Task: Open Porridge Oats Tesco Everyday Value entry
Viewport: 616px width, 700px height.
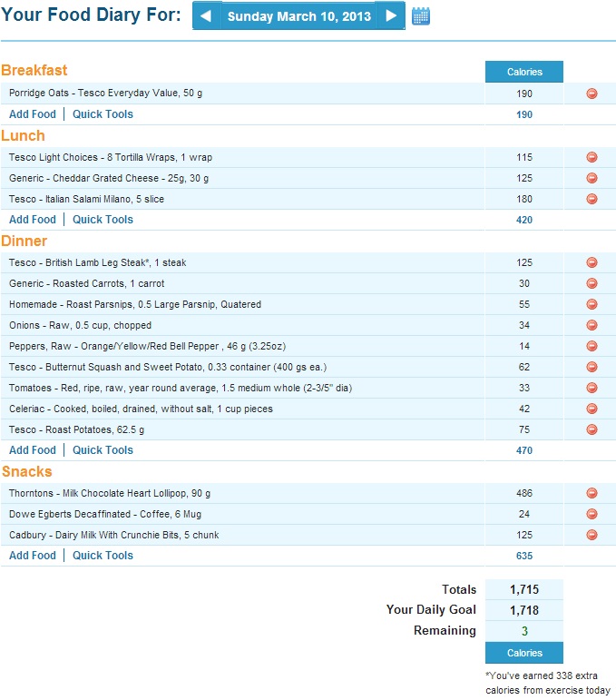Action: (106, 93)
